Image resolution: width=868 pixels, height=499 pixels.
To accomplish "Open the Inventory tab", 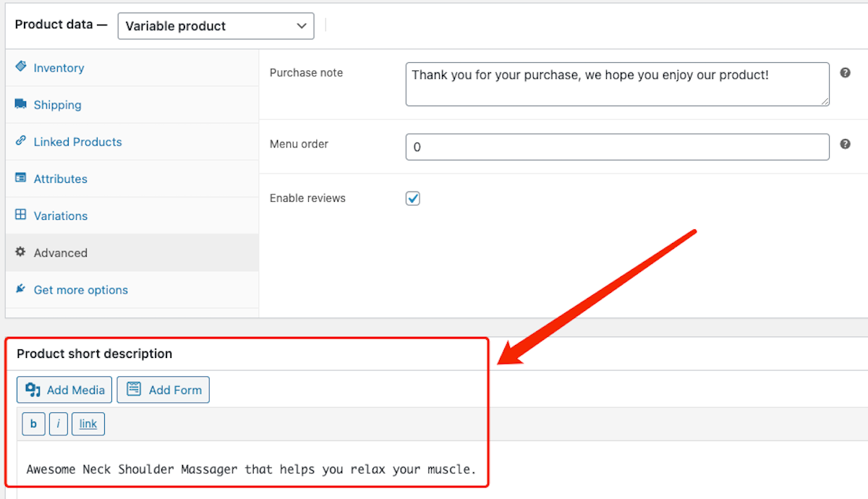I will pyautogui.click(x=132, y=68).
